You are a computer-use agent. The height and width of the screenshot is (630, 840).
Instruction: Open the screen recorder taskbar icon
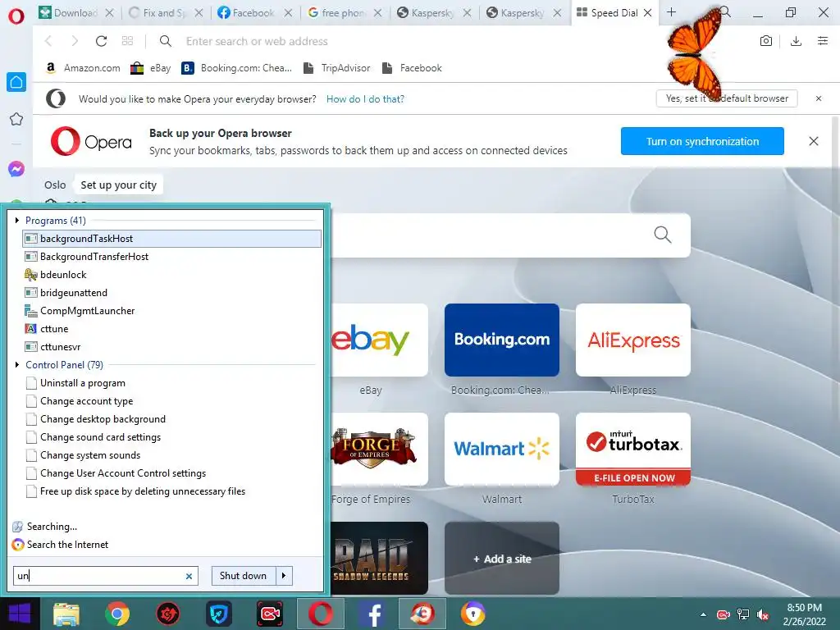click(x=269, y=614)
